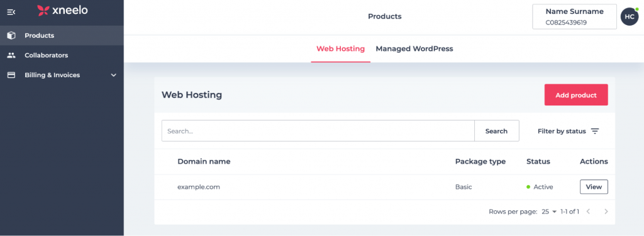644x236 pixels.
Task: Click into the Search input field
Action: click(318, 131)
